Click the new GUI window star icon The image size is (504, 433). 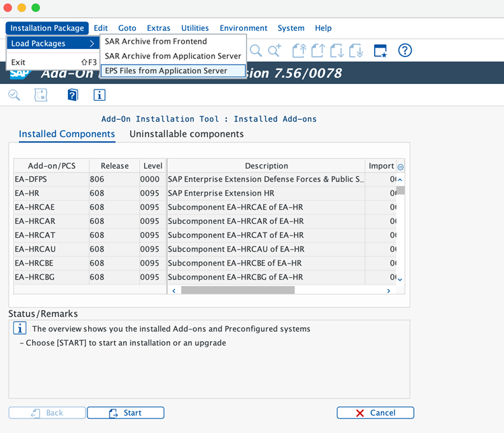(380, 50)
